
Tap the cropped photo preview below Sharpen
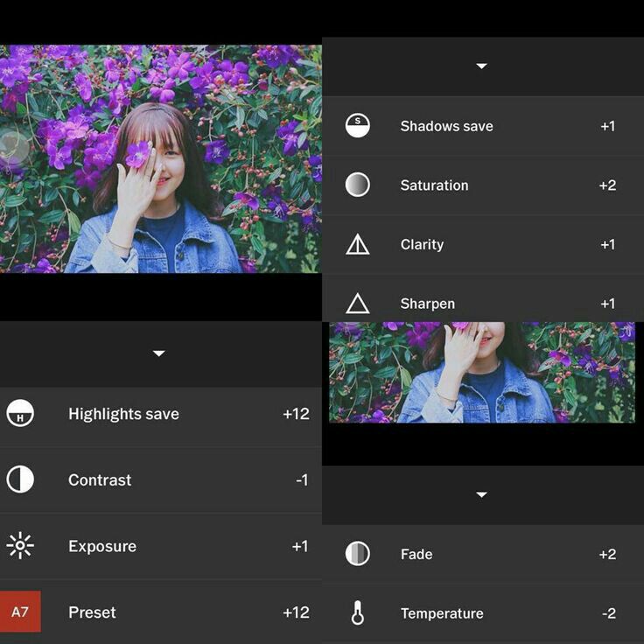482,372
